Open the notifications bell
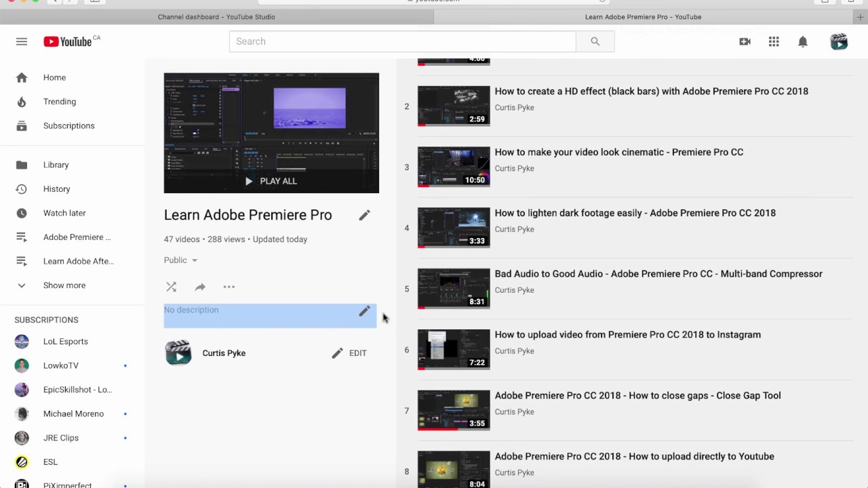 click(x=803, y=41)
